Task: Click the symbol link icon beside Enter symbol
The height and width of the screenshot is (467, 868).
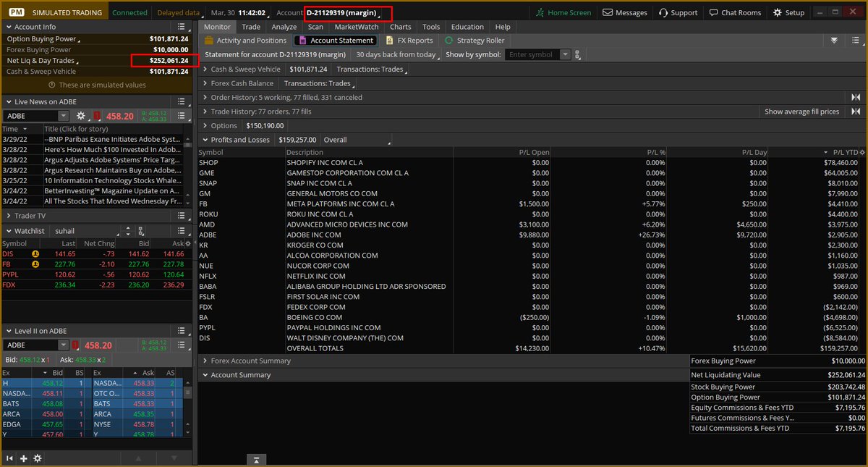Action: click(576, 54)
